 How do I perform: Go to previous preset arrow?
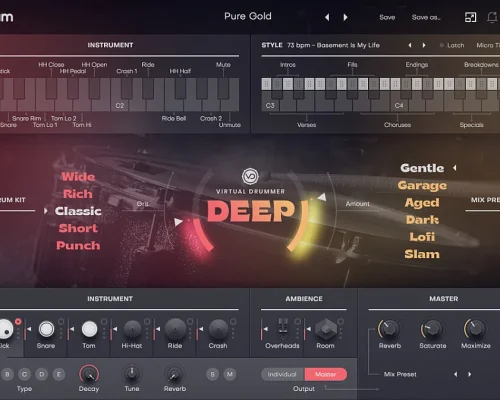coord(327,17)
